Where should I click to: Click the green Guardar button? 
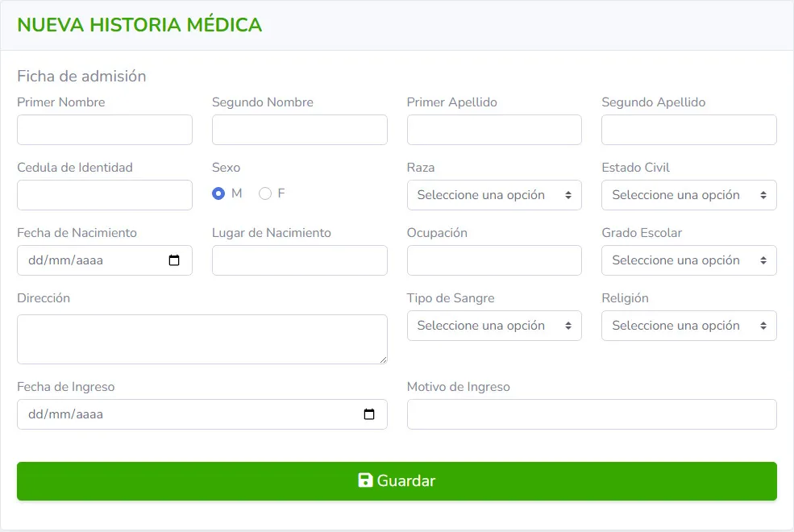[397, 481]
